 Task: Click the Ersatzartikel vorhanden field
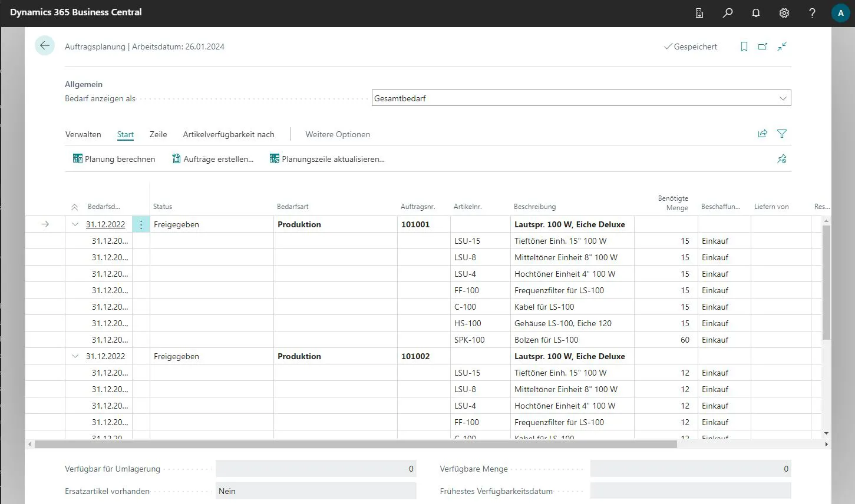pyautogui.click(x=316, y=491)
